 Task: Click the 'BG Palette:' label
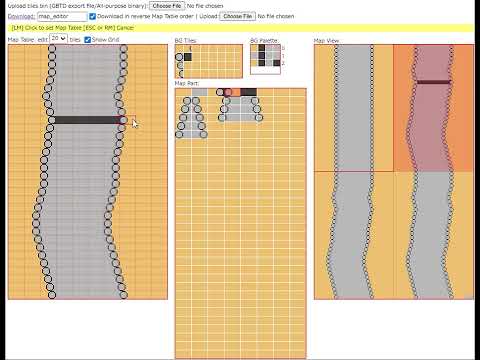(264, 40)
